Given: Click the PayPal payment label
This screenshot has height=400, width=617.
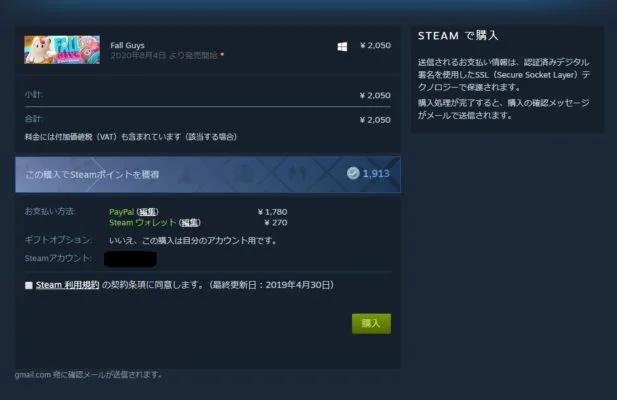Looking at the screenshot, I should [x=122, y=212].
